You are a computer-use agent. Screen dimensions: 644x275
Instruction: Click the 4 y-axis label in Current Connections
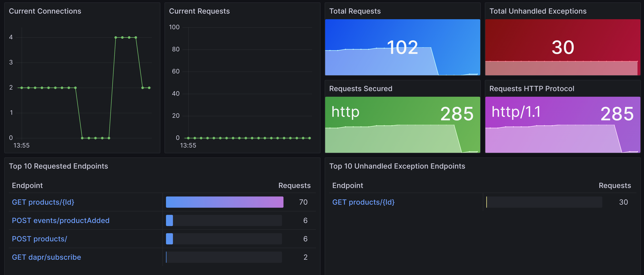click(11, 37)
